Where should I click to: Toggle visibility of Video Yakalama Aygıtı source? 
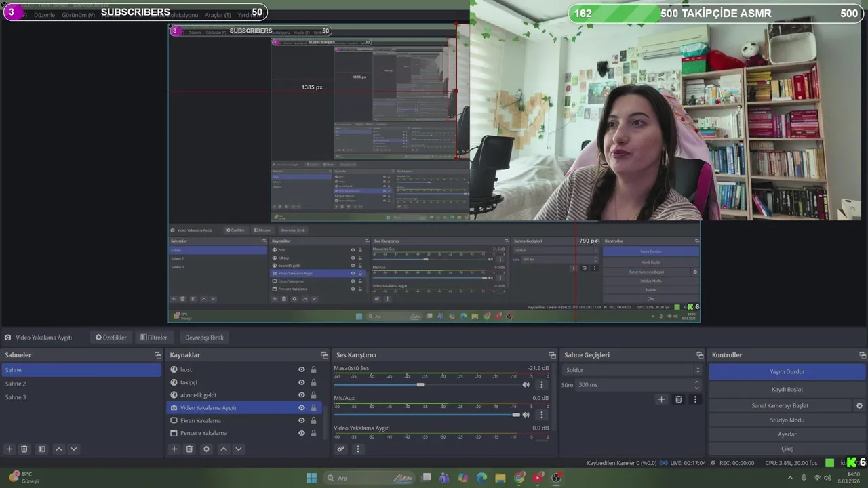(302, 407)
